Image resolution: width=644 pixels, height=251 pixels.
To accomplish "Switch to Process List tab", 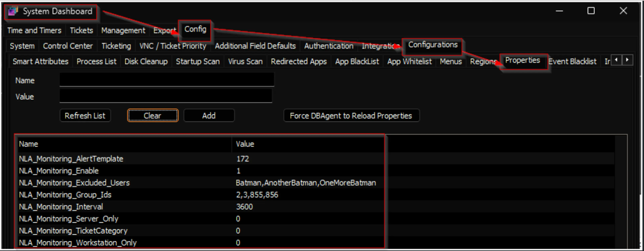I will [x=96, y=62].
